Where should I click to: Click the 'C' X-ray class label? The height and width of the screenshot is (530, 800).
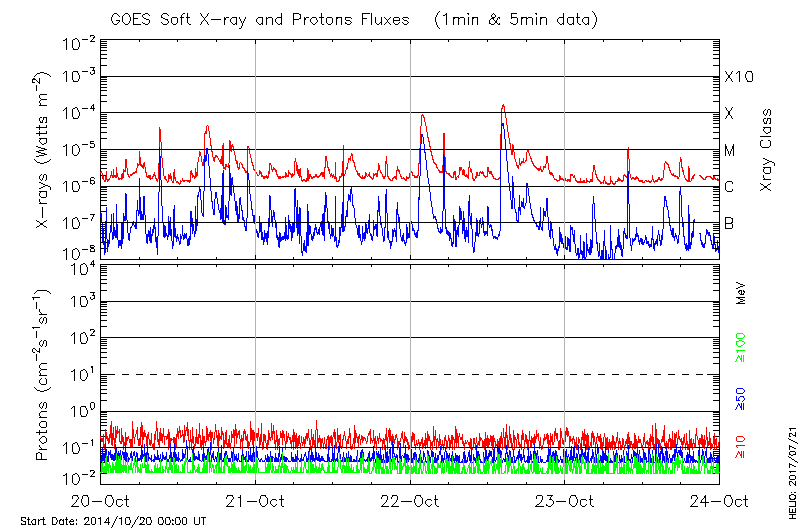pyautogui.click(x=730, y=187)
